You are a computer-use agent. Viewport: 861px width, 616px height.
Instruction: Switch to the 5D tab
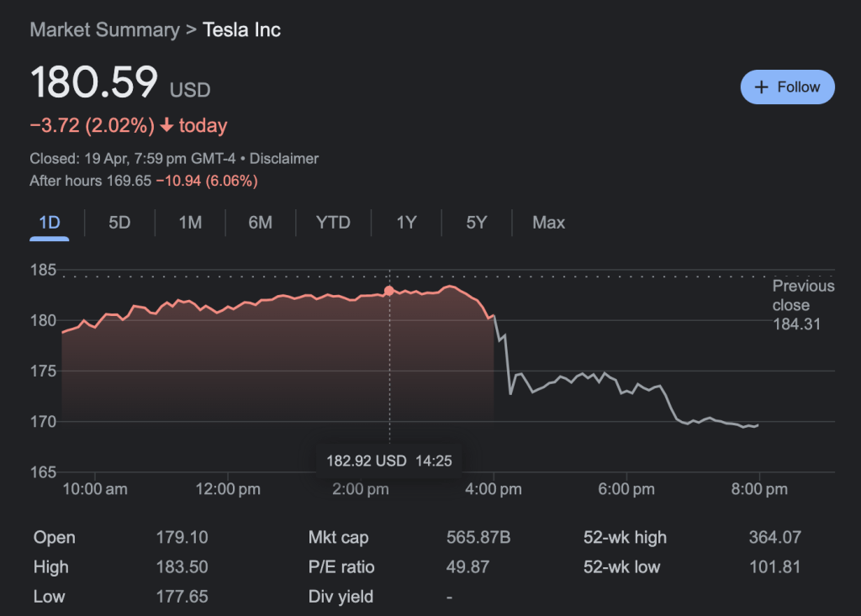point(119,223)
